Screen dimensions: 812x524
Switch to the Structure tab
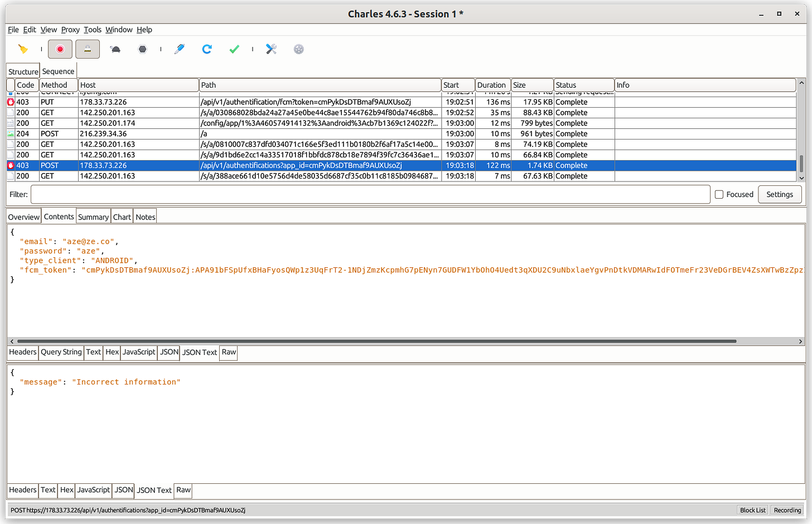[x=23, y=71]
